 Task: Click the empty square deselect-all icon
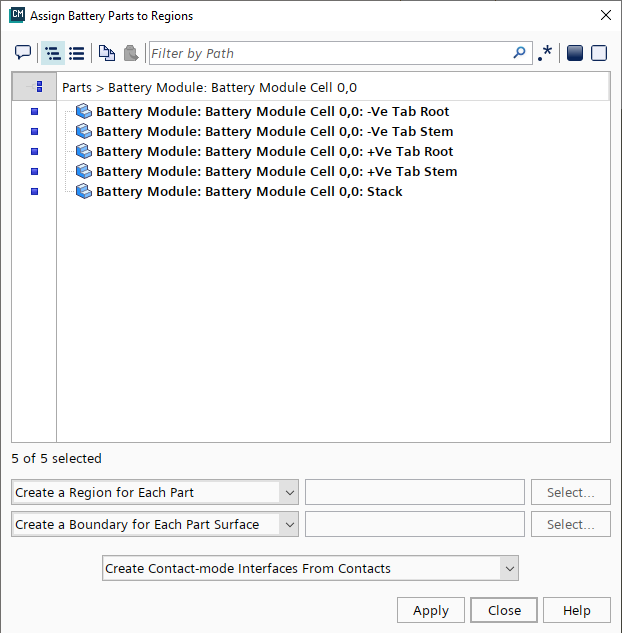(599, 53)
